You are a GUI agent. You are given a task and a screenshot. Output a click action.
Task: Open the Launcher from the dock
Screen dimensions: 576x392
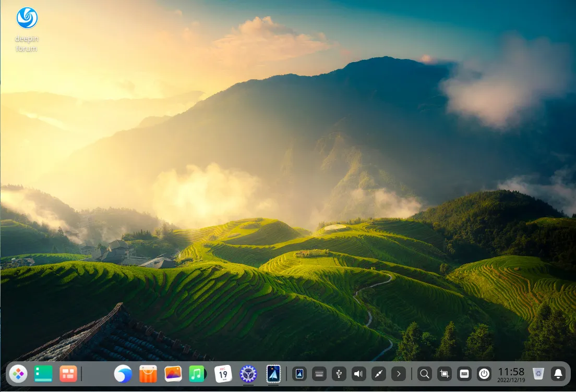18,374
